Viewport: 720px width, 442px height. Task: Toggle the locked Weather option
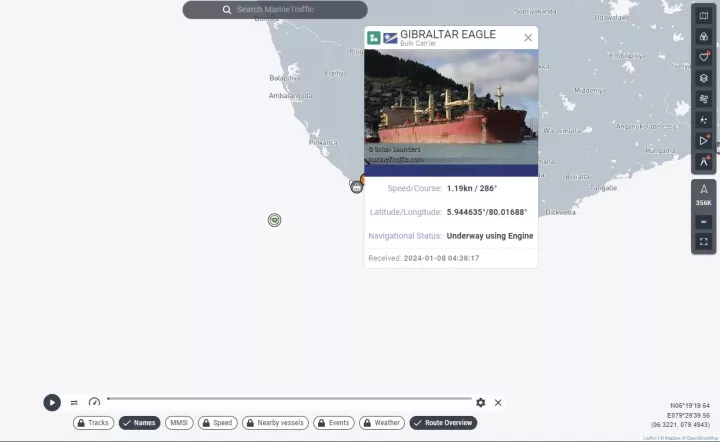point(382,423)
